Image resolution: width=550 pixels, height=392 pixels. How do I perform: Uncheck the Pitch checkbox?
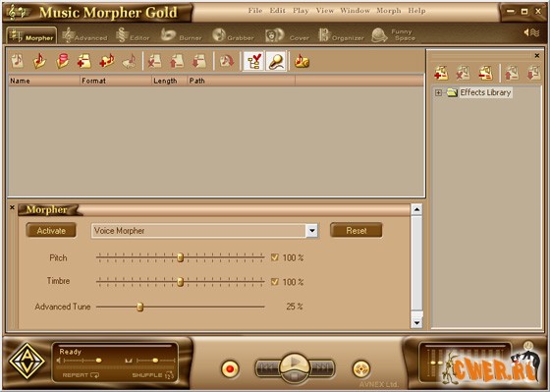275,257
